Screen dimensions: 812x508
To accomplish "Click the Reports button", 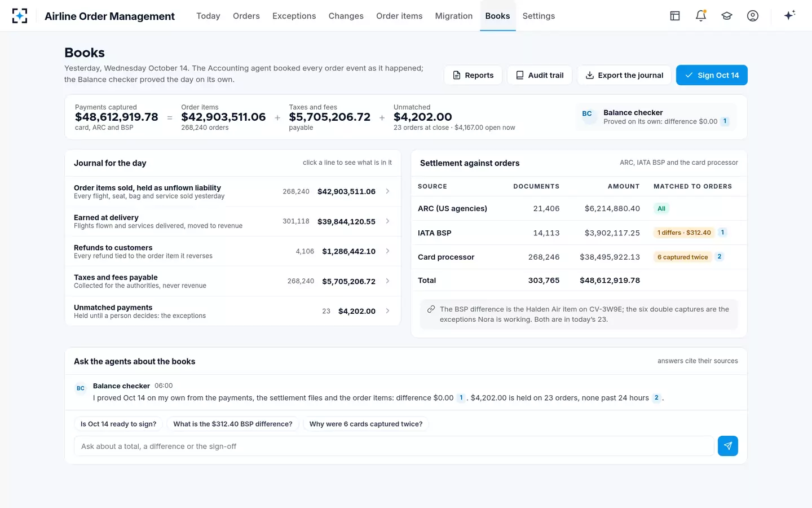I will point(473,75).
